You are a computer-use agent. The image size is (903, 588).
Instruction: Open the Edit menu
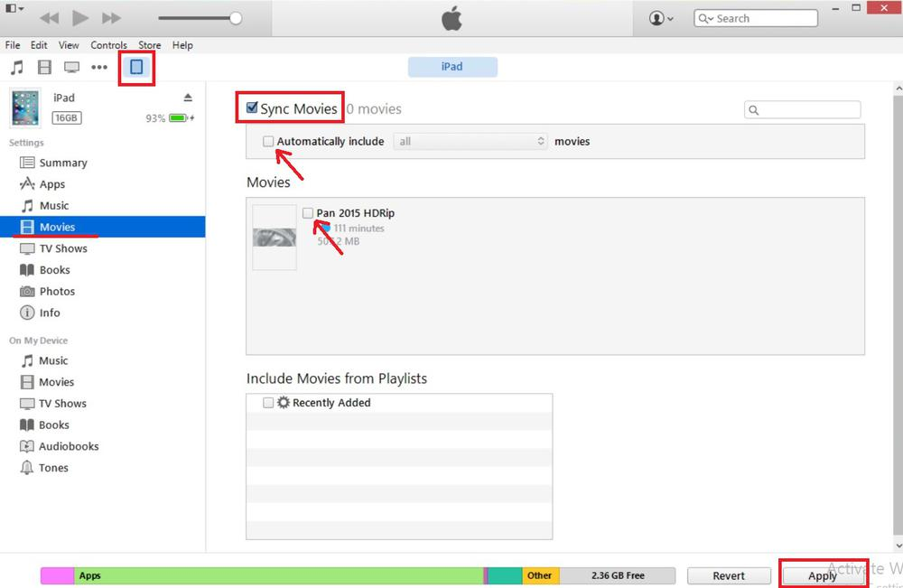(39, 45)
